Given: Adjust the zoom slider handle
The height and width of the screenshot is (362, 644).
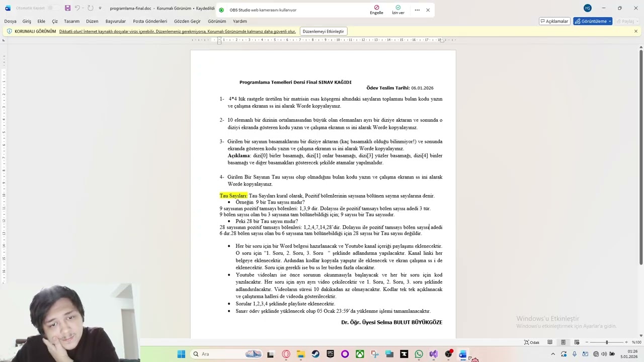Looking at the screenshot, I should pyautogui.click(x=607, y=342).
